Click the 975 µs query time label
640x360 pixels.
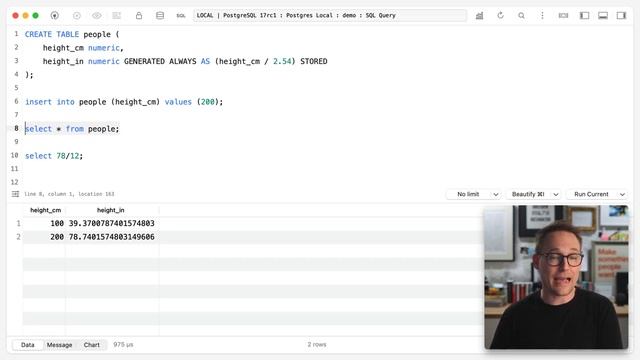click(123, 345)
